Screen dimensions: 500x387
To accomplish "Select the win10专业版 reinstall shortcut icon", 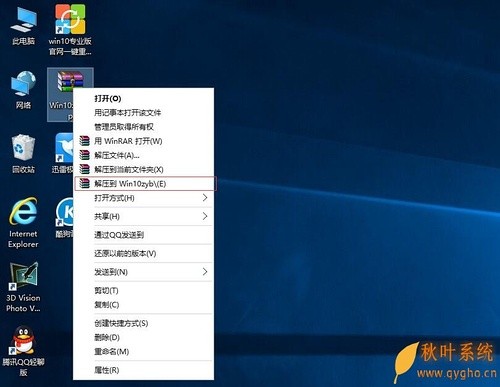I will tap(70, 19).
